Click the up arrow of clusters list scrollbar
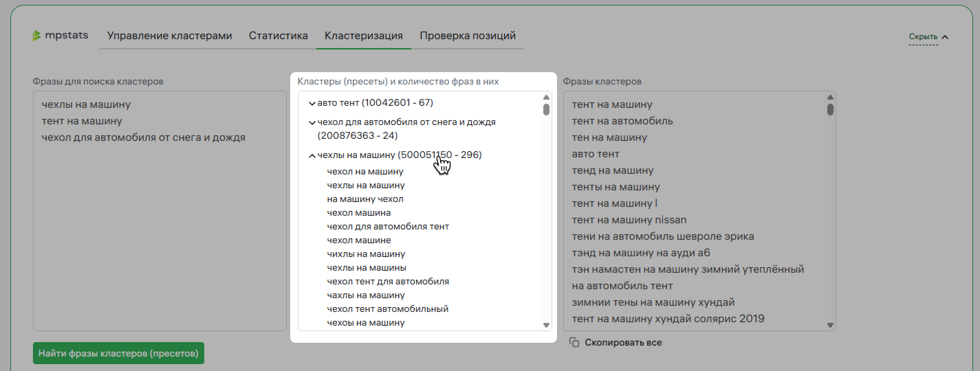This screenshot has height=371, width=980. 547,98
